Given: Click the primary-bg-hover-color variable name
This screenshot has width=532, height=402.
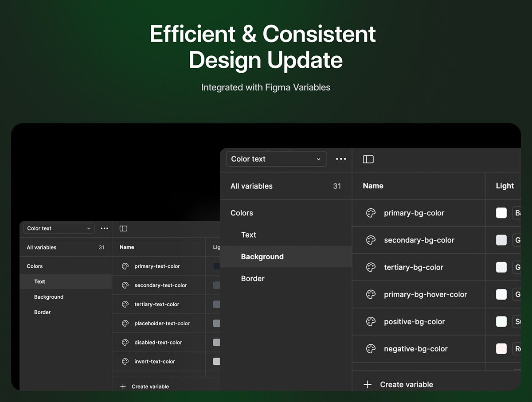Looking at the screenshot, I should pos(426,294).
